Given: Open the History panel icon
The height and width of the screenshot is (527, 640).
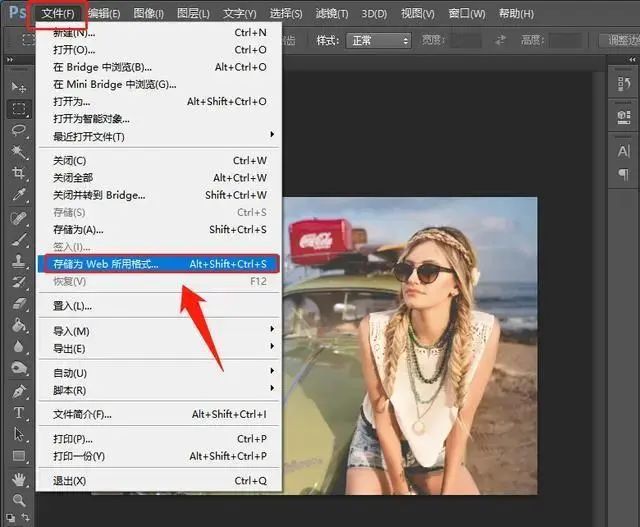Looking at the screenshot, I should (624, 84).
